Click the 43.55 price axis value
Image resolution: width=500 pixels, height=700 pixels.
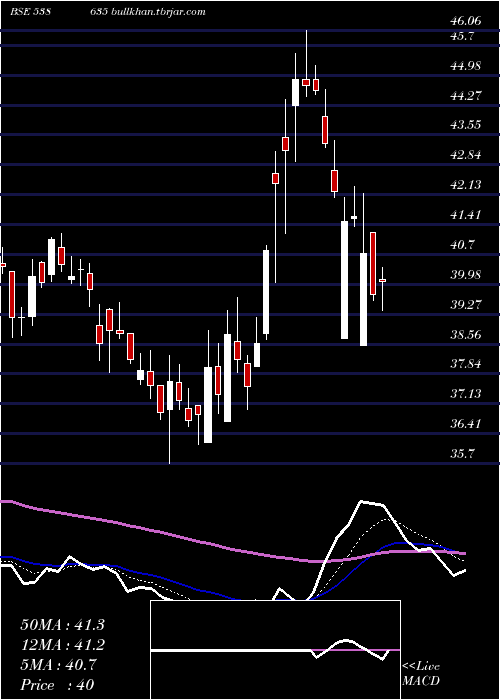click(x=466, y=125)
